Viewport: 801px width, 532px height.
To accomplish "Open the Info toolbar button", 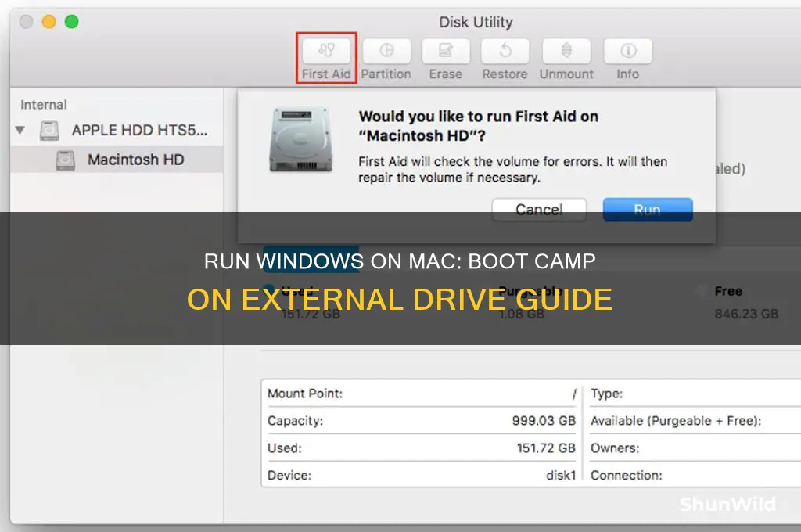I will point(628,51).
